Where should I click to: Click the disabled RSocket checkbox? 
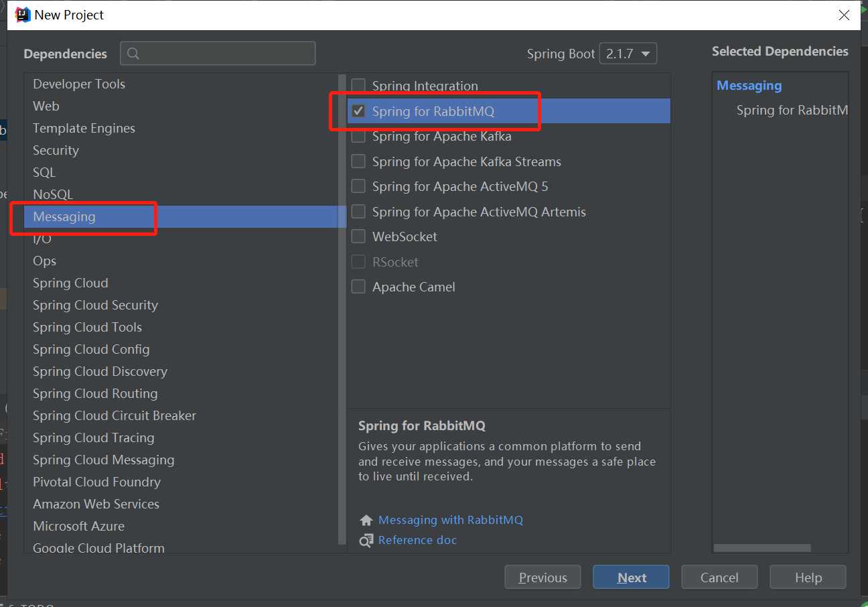click(x=358, y=262)
